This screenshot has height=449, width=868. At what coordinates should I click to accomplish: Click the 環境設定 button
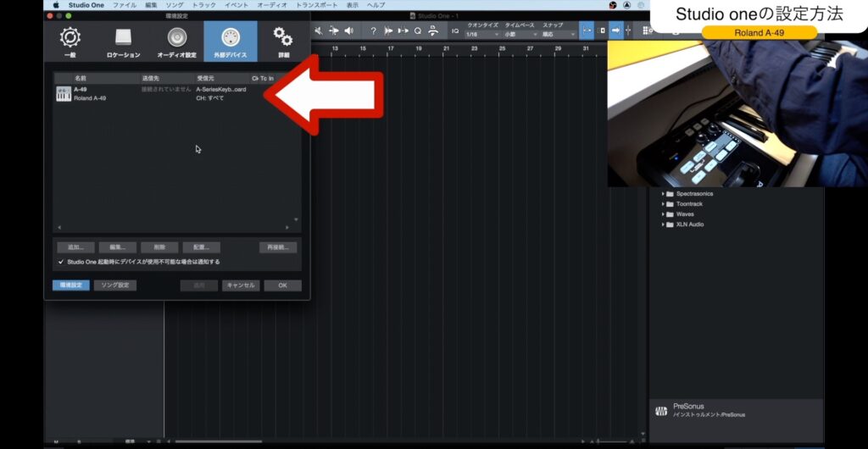pos(71,285)
